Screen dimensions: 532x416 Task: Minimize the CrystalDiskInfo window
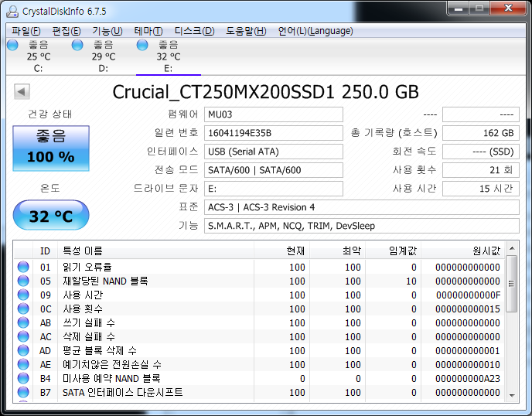[459, 9]
